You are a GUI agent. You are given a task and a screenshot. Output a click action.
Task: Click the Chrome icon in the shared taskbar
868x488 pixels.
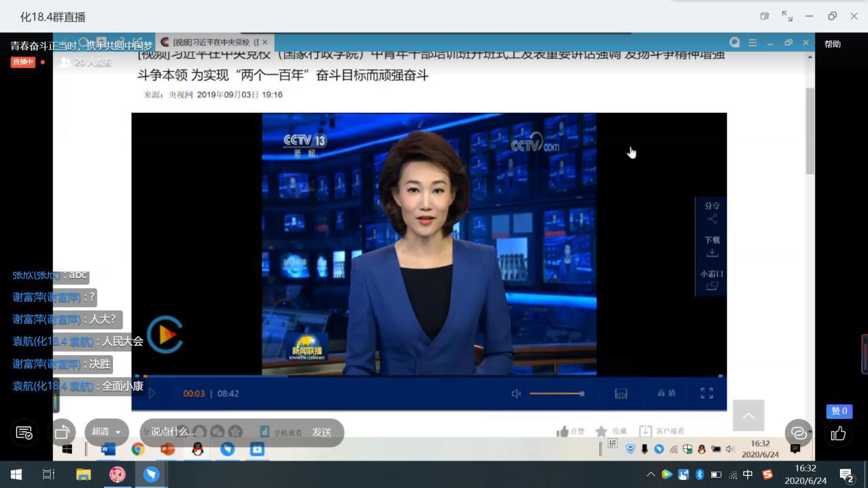138,449
